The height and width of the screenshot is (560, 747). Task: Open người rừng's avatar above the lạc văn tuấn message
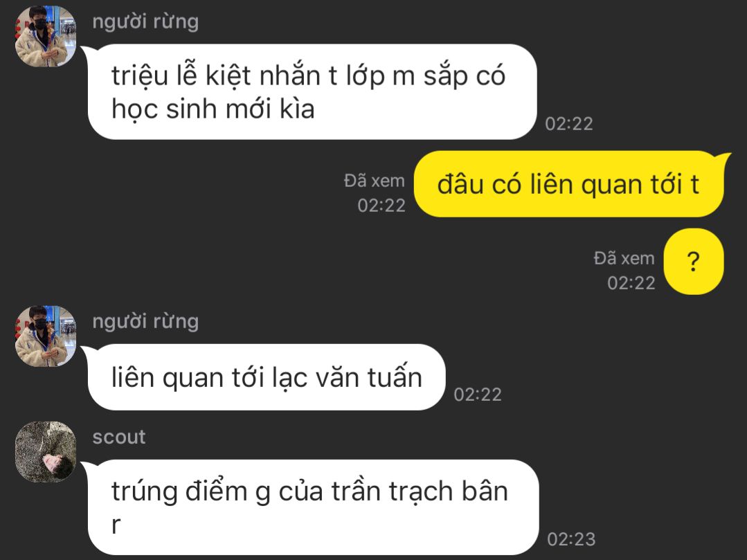tap(46, 336)
